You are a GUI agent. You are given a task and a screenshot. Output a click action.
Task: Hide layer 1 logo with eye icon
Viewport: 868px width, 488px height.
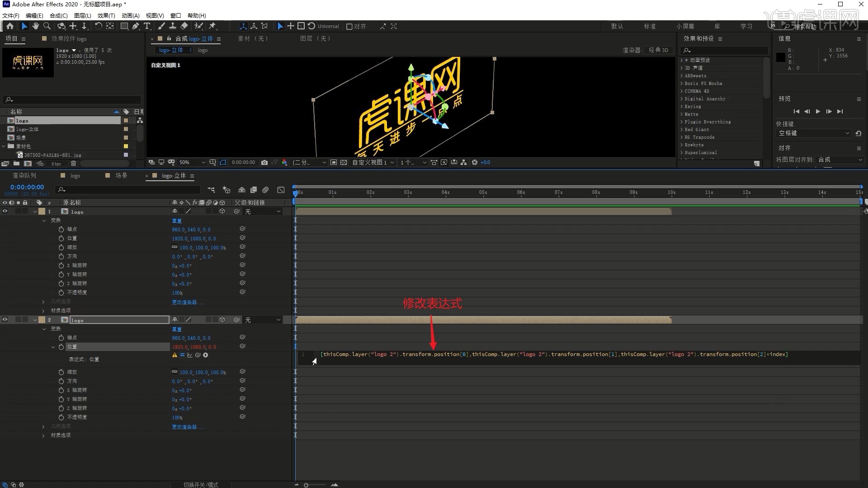(5, 211)
